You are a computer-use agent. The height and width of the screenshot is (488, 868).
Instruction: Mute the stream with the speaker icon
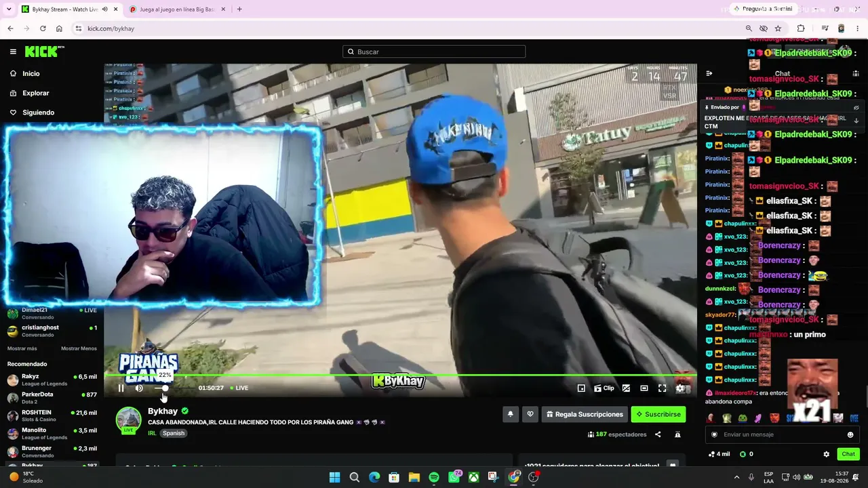139,388
